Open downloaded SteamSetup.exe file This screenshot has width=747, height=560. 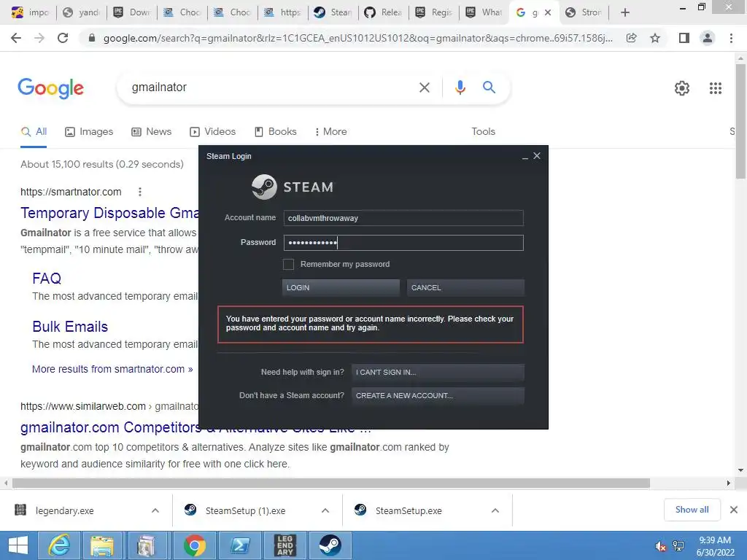tap(409, 511)
